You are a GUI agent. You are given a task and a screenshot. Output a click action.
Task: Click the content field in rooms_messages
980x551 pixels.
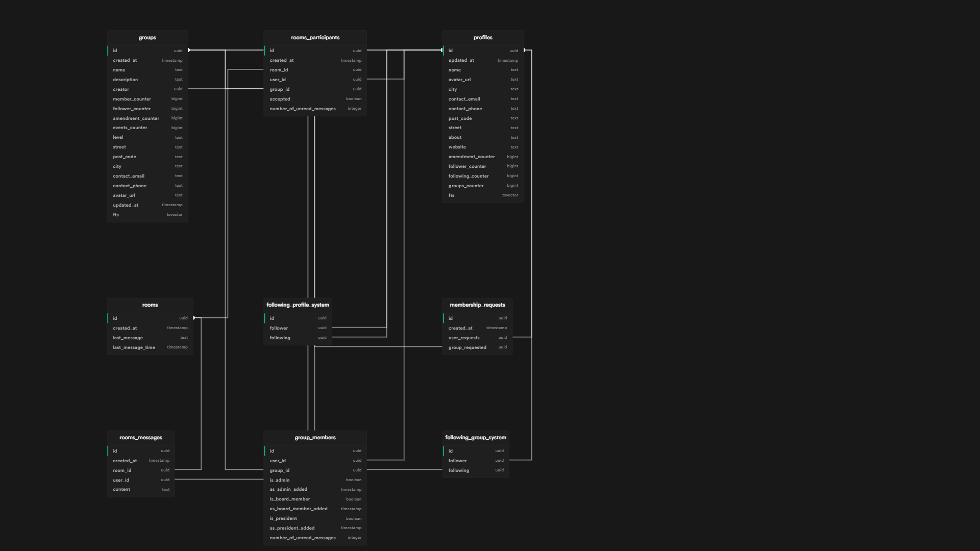(121, 489)
